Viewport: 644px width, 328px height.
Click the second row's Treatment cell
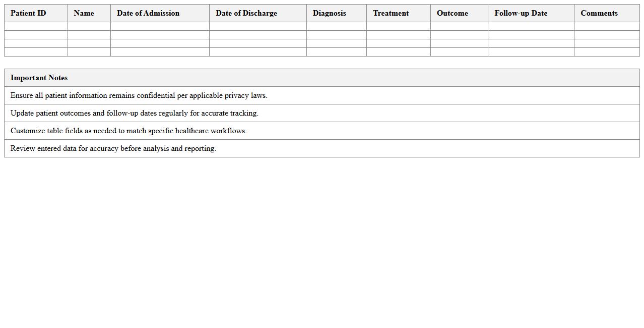398,34
